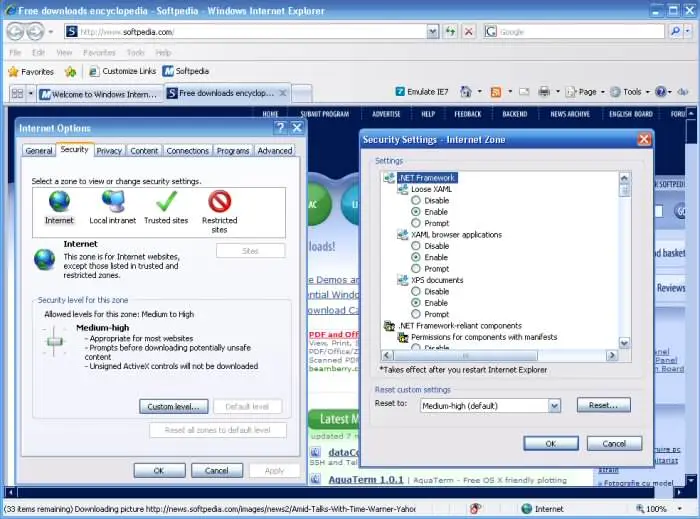Switch to the Connections tab
The width and height of the screenshot is (700, 519).
click(188, 151)
